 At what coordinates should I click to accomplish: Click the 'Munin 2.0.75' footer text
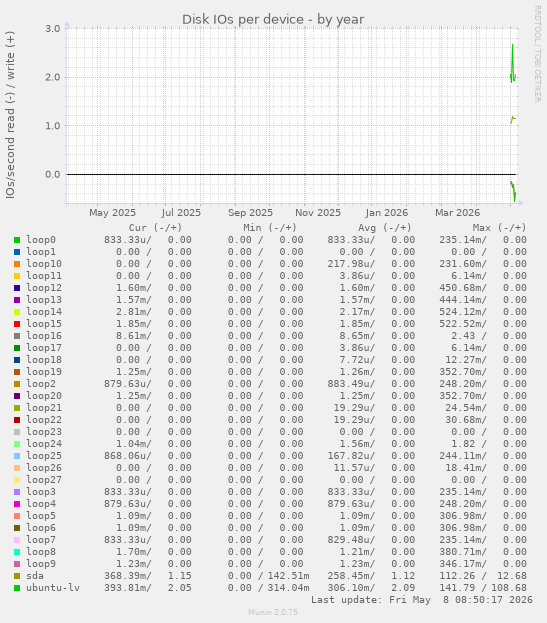[273, 612]
